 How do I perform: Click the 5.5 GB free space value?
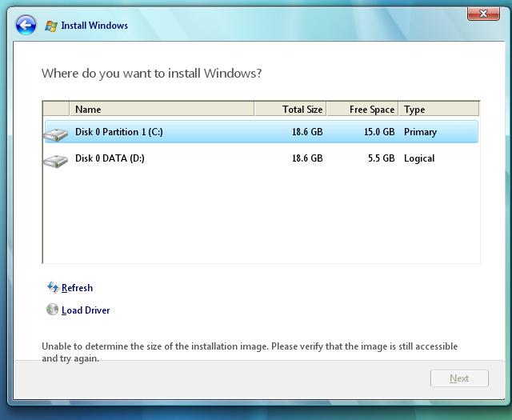point(381,158)
